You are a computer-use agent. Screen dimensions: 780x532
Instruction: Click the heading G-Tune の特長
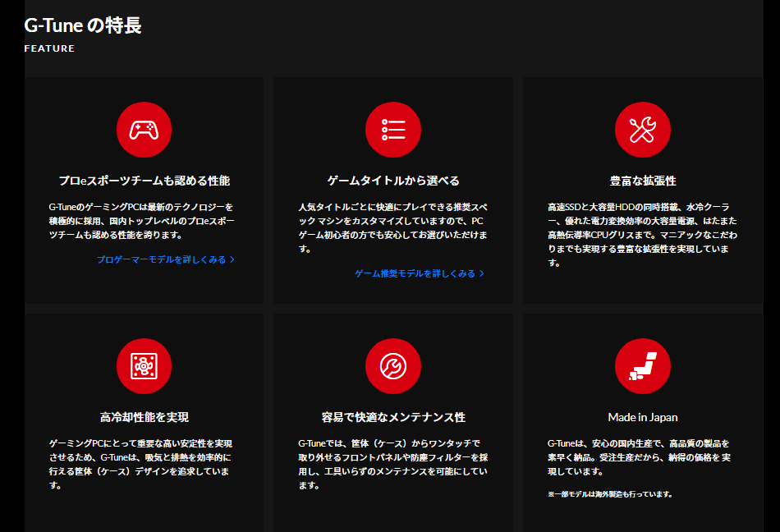(x=83, y=25)
